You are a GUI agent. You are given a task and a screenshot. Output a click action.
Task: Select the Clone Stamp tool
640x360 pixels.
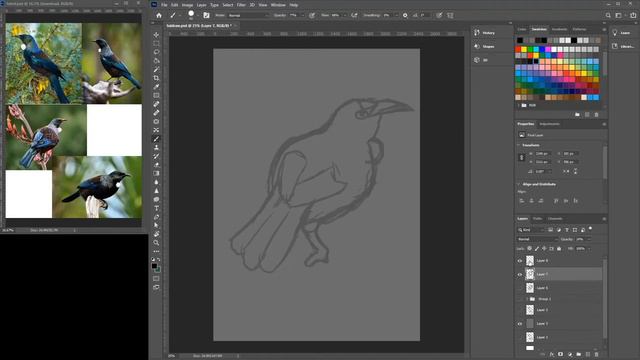pyautogui.click(x=156, y=147)
